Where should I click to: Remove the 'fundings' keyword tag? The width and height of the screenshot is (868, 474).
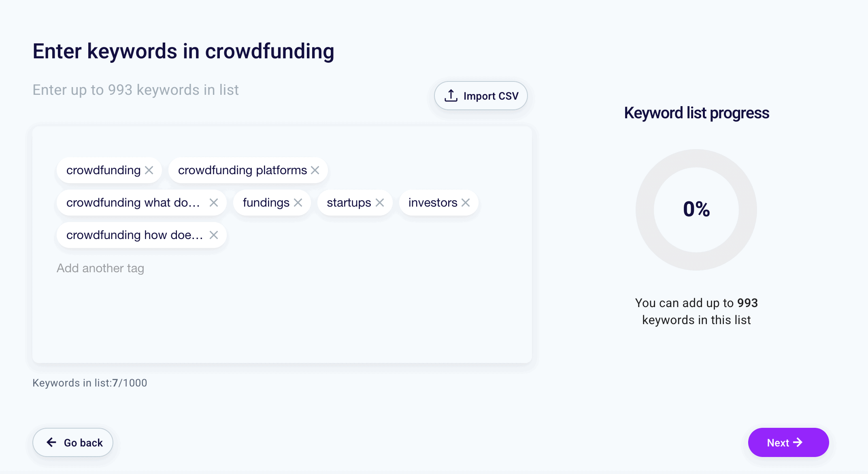point(298,203)
